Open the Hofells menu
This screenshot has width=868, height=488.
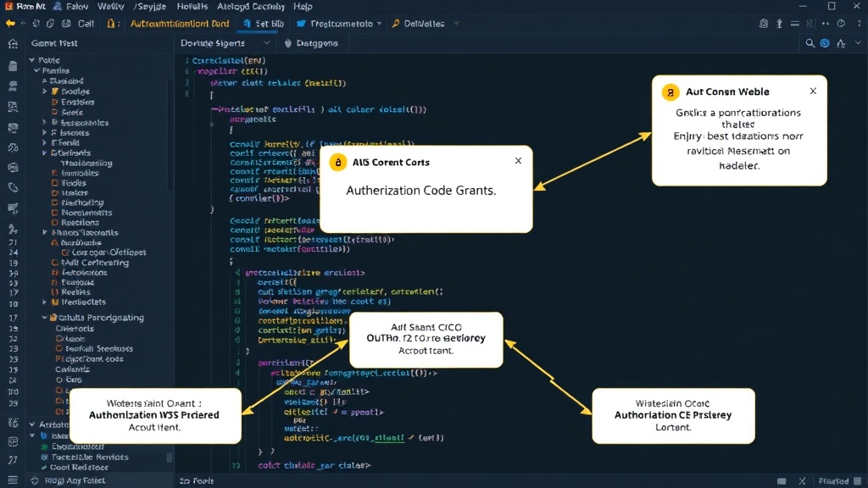[192, 7]
